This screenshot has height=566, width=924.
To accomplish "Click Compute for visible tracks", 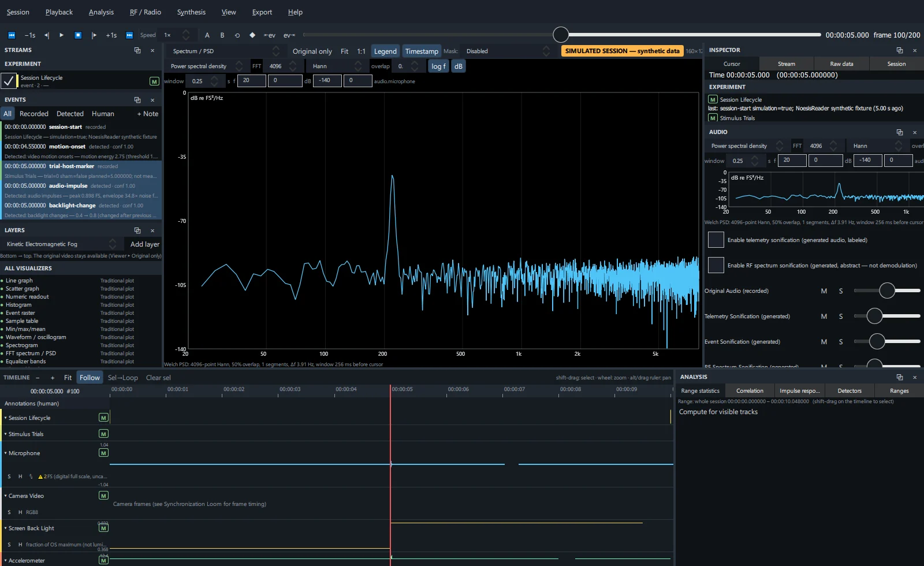I will point(718,412).
